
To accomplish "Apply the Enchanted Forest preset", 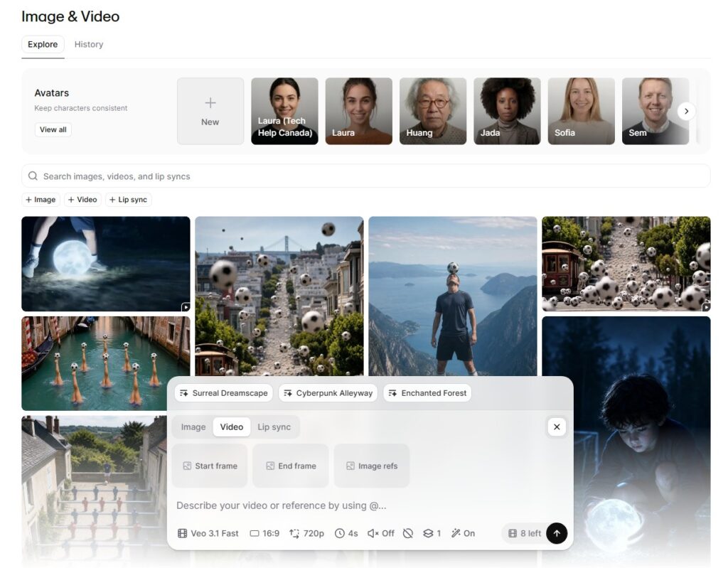I will (427, 393).
